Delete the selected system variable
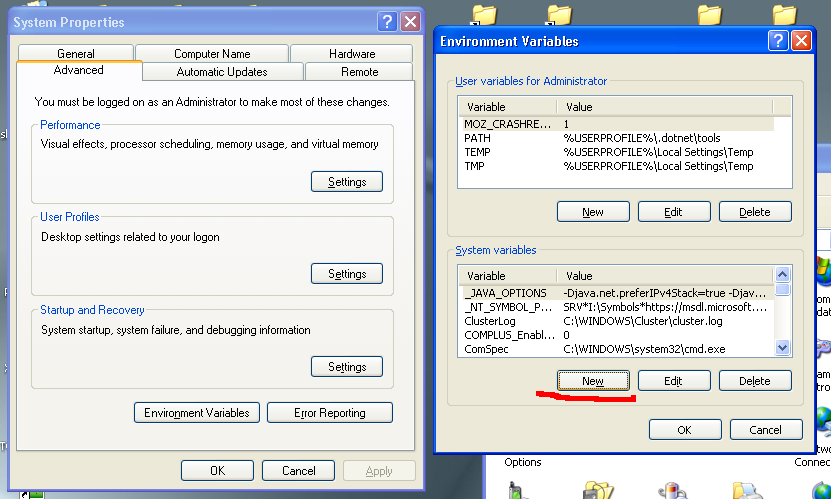 [x=755, y=381]
